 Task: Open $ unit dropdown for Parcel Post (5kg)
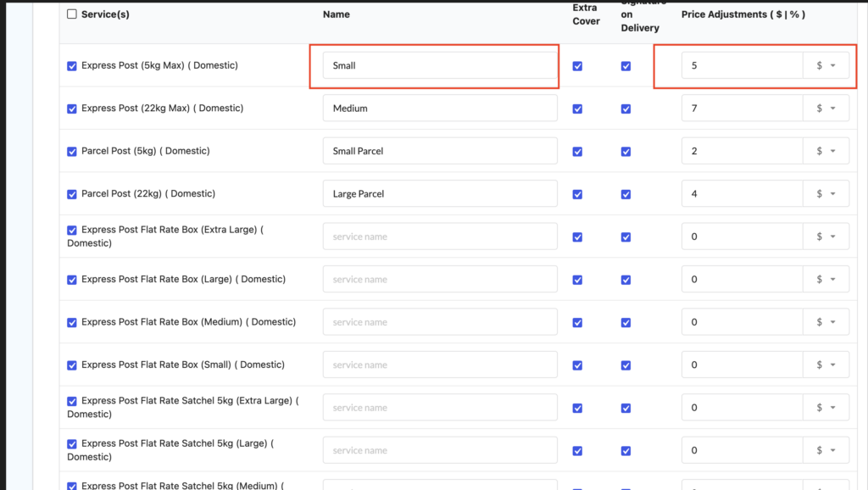pyautogui.click(x=826, y=151)
